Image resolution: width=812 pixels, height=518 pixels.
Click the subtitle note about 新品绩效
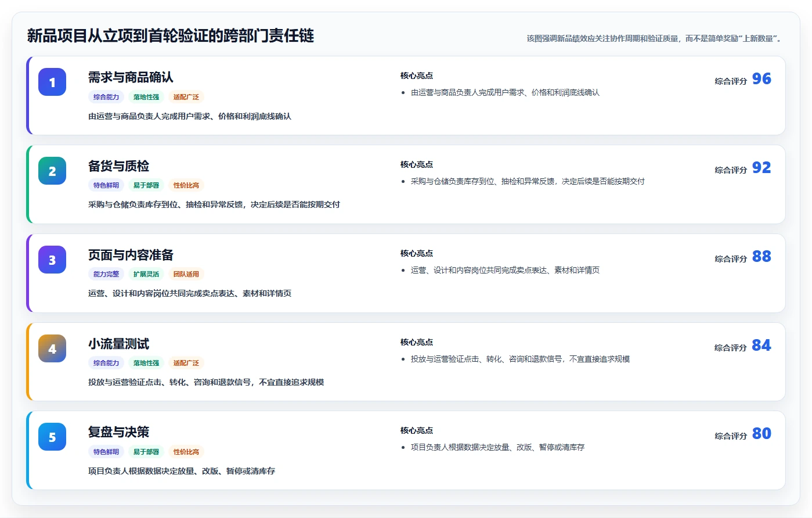tap(656, 38)
